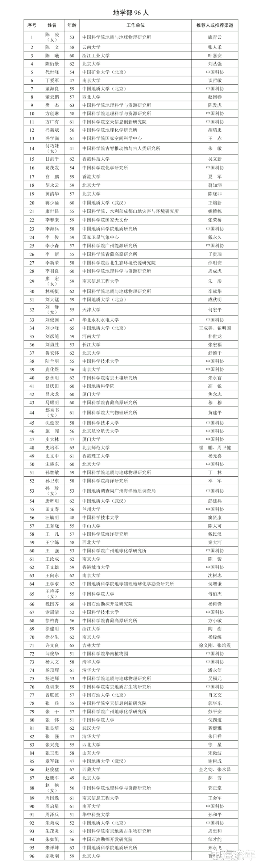This screenshot has width=261, height=868.
Task: Click the name 丁爱军 in row 6
Action: coord(52,81)
